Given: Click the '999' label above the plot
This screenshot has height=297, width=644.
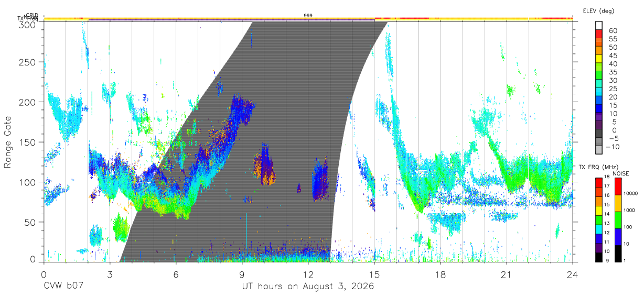Looking at the screenshot, I should click(x=308, y=16).
